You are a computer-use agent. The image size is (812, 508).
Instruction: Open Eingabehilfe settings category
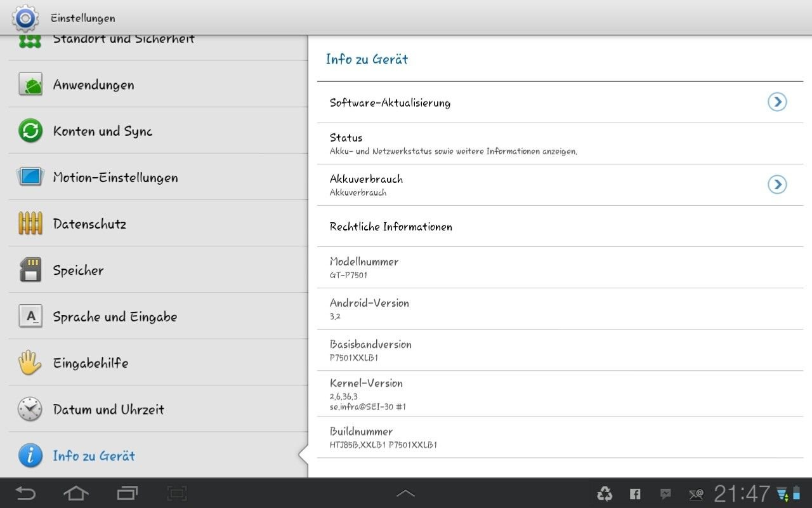(x=158, y=363)
